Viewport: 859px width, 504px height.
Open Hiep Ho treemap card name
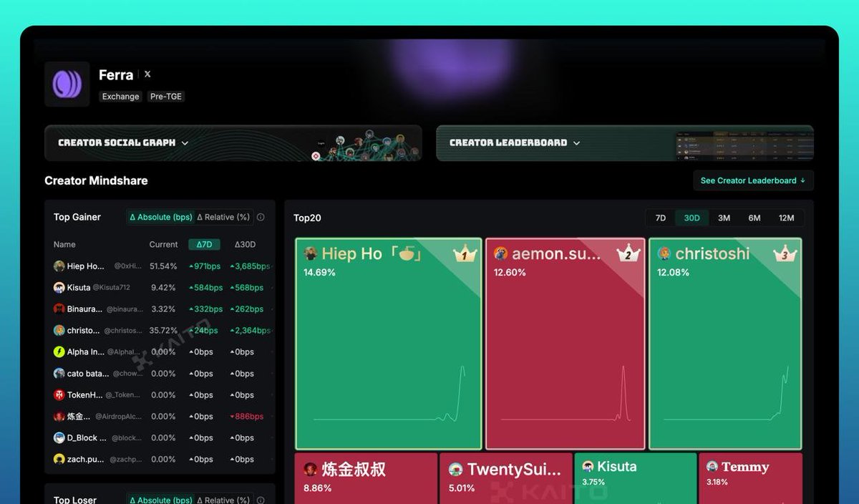[372, 254]
